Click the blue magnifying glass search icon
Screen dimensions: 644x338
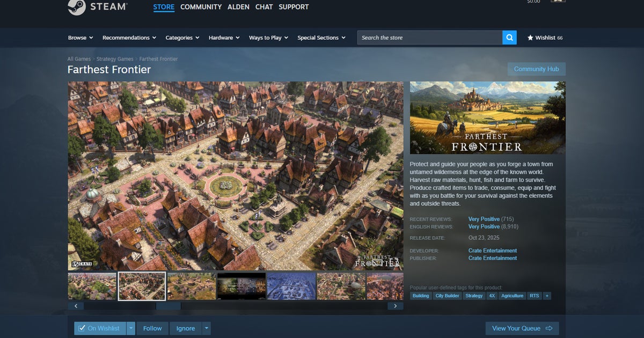click(509, 38)
